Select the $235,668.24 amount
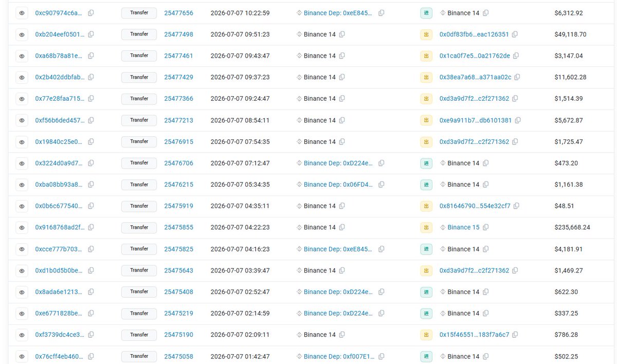Viewport: 617px width, 364px height. point(572,227)
